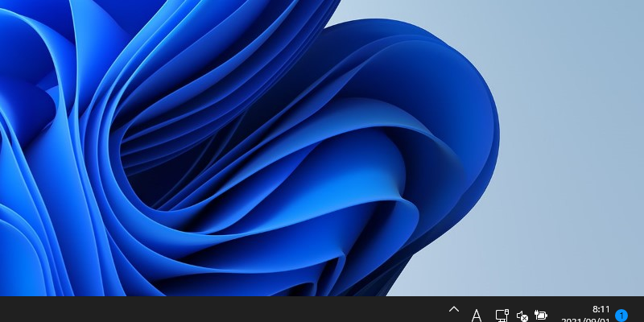Screen dimensions: 644x322
Task: Click the IME input mode 'A' indicator
Action: (x=476, y=316)
